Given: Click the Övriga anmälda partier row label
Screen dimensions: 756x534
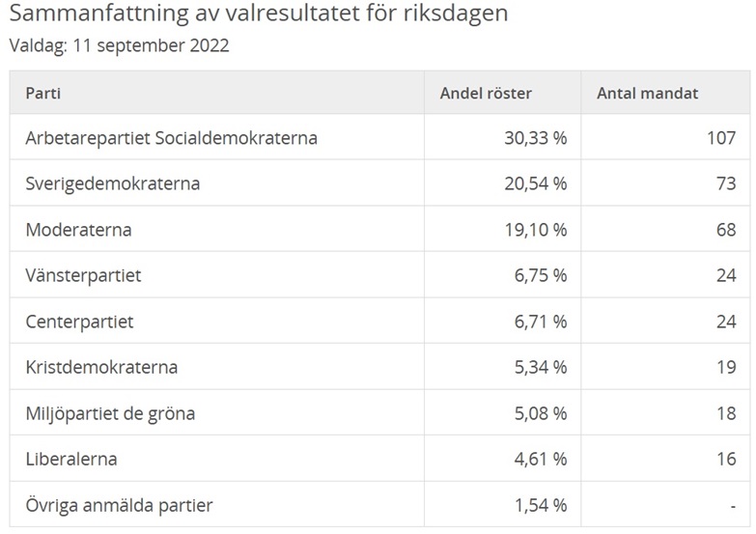Looking at the screenshot, I should click(x=119, y=505).
